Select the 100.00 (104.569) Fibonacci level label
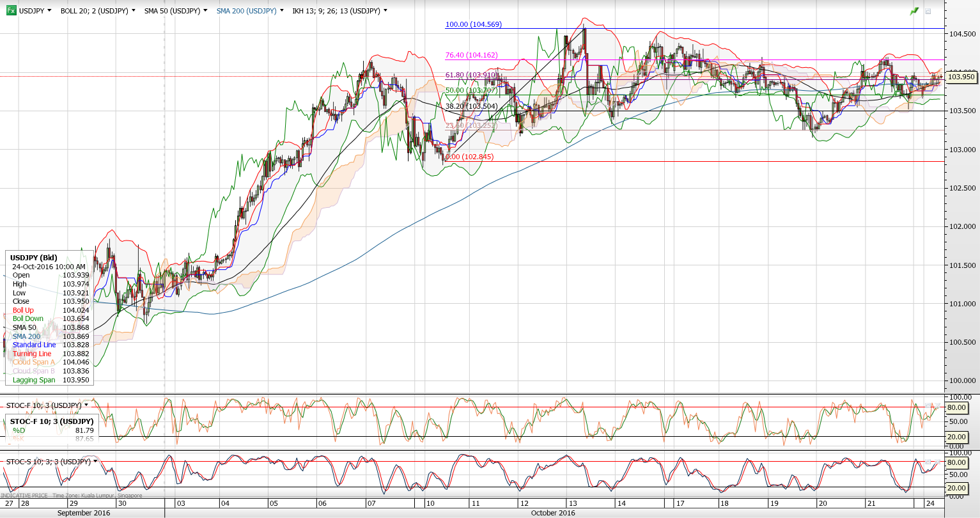This screenshot has width=980, height=518. pyautogui.click(x=473, y=24)
